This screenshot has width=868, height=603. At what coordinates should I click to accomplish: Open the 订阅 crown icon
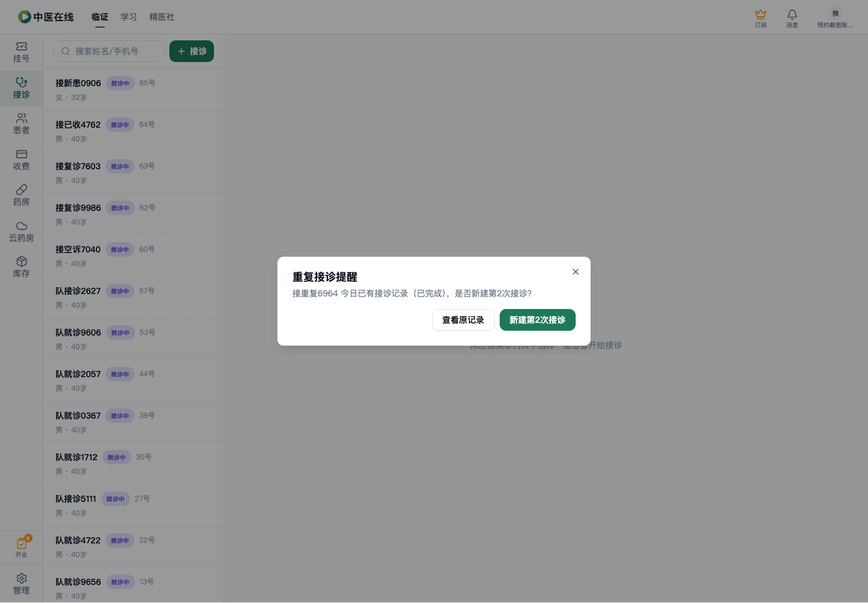pos(761,18)
